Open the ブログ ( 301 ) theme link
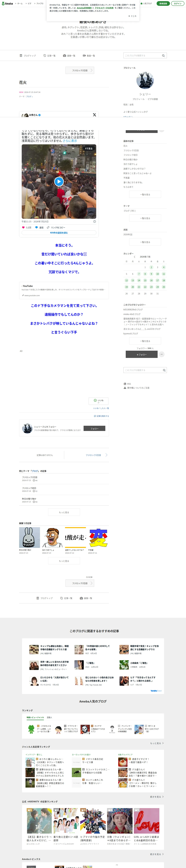Viewport: 186px width, 868px height. 129,211
